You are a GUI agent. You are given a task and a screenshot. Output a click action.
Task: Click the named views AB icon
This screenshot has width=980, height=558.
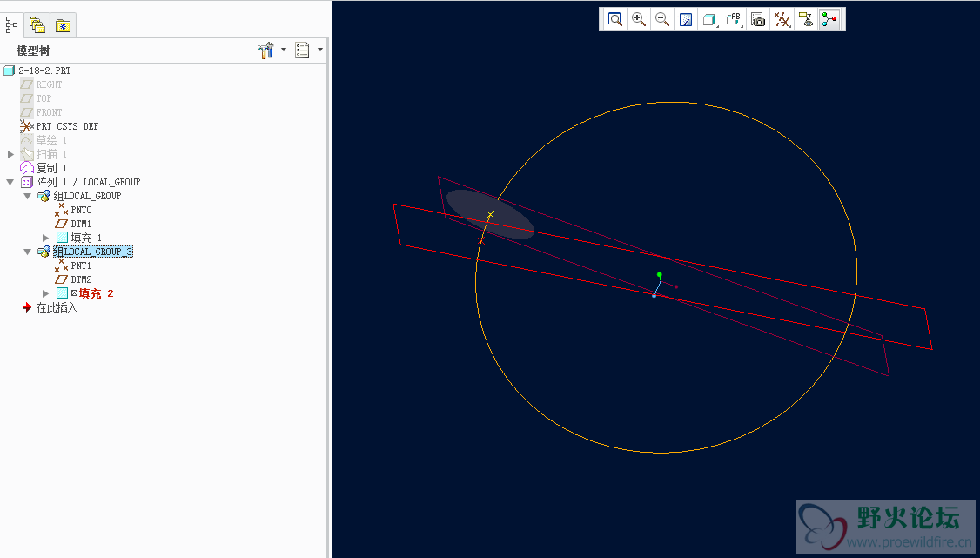point(734,19)
